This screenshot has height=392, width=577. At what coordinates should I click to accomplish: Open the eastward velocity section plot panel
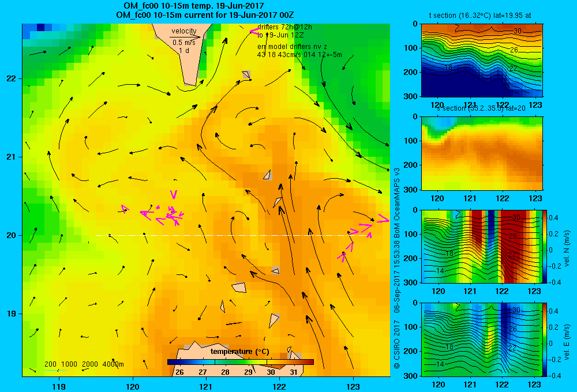point(482,340)
